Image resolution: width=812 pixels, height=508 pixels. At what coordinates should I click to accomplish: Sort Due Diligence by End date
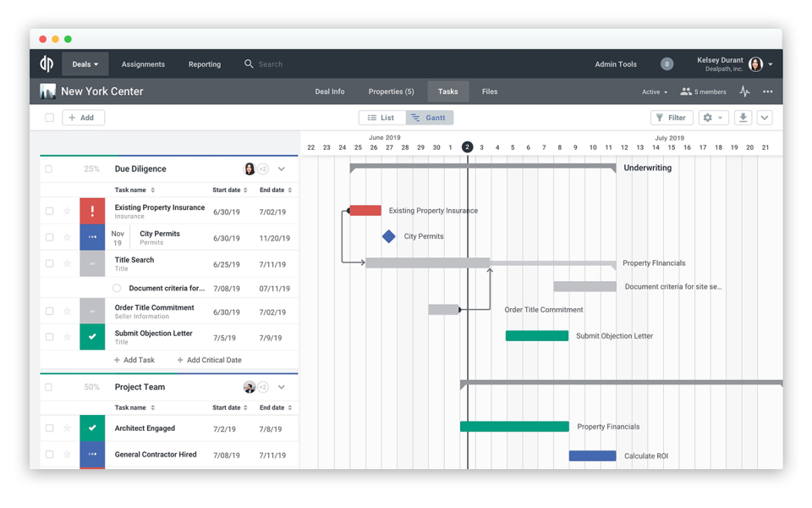pos(276,190)
